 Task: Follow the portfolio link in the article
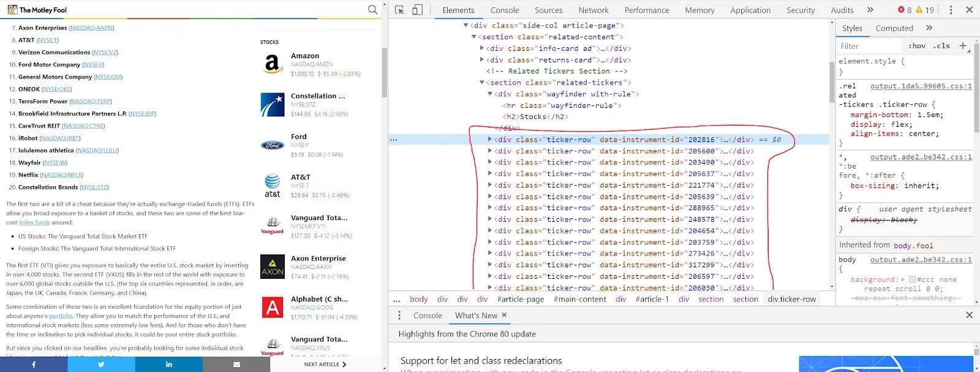[x=61, y=316]
